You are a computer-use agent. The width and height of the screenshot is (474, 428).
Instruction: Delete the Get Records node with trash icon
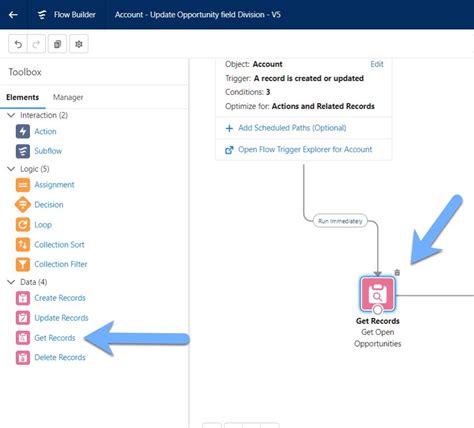point(397,272)
